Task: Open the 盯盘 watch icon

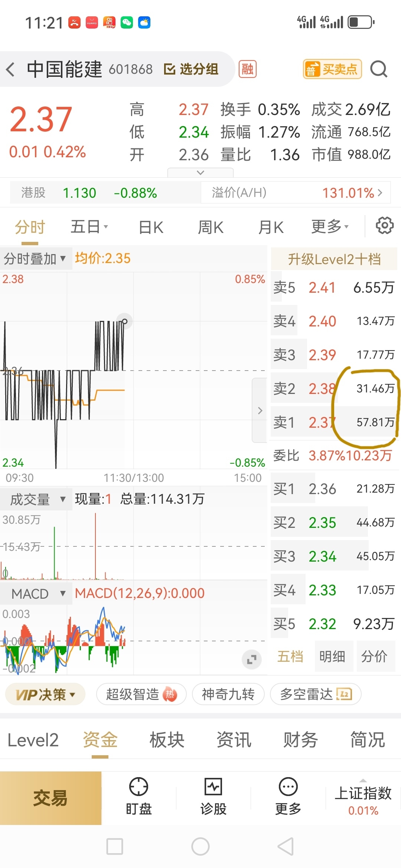Action: point(138,797)
